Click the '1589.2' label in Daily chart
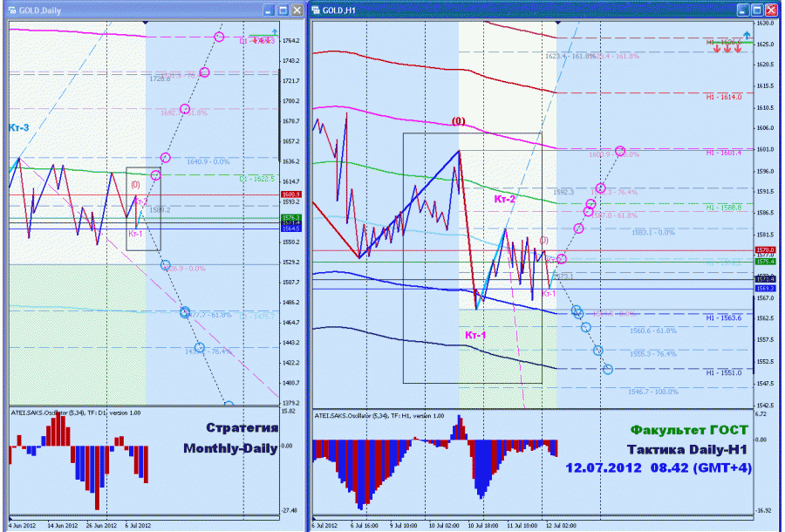785x532 pixels. coord(160,209)
